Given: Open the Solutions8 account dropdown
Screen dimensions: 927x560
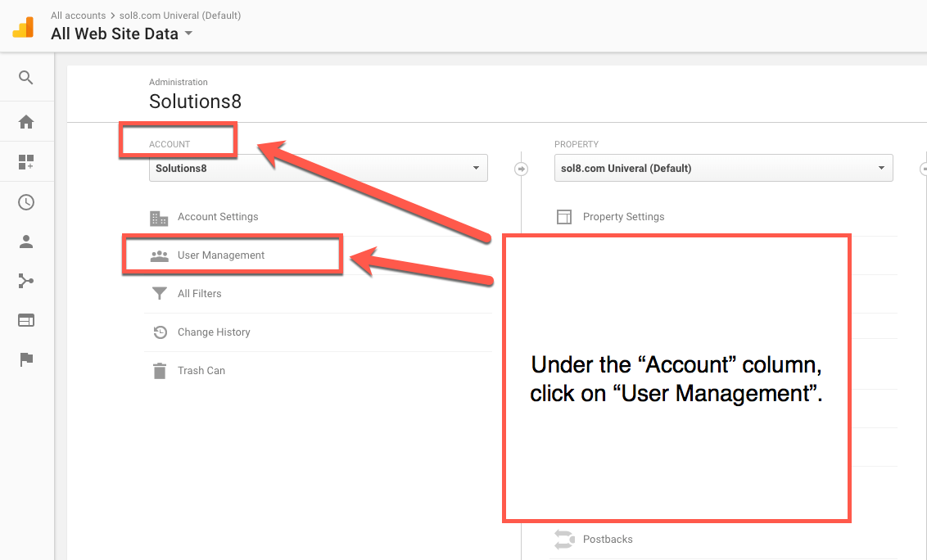Looking at the screenshot, I should pos(318,168).
